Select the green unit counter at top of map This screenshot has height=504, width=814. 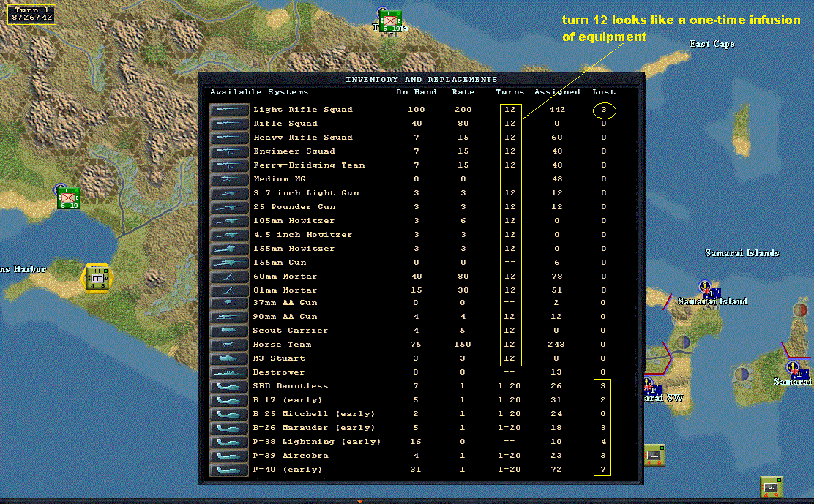click(x=390, y=21)
